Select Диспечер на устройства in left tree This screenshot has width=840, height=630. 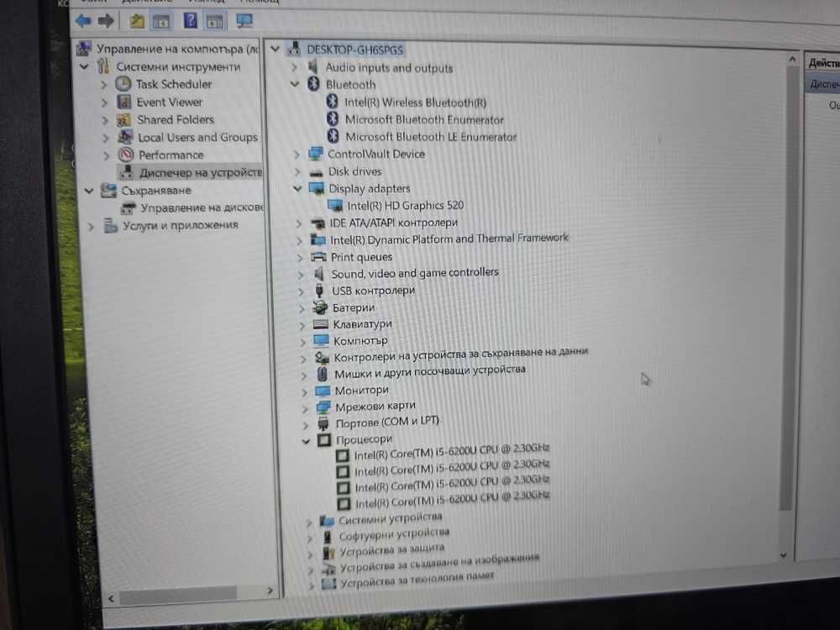[201, 172]
